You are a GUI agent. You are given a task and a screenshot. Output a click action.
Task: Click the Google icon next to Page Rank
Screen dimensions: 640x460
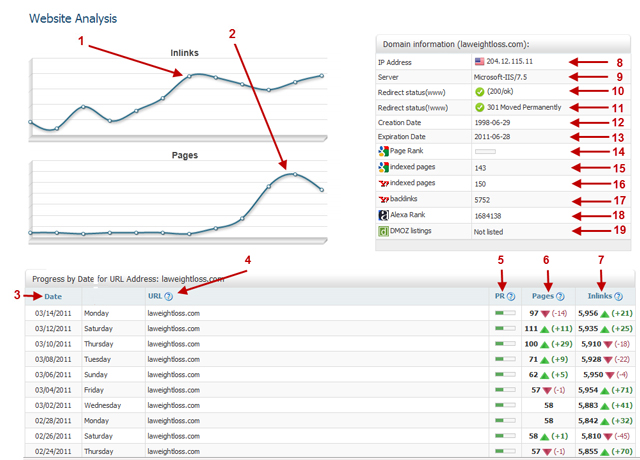point(383,151)
